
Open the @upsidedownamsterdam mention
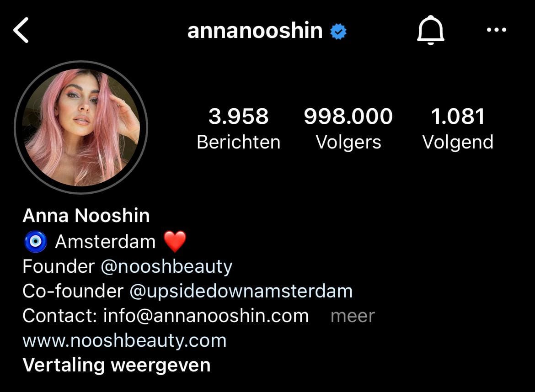tap(241, 291)
